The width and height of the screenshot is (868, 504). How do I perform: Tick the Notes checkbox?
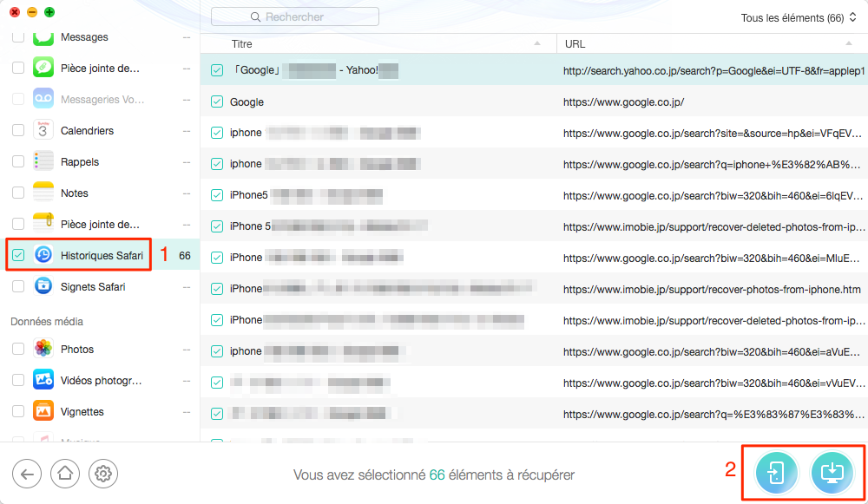click(x=18, y=193)
